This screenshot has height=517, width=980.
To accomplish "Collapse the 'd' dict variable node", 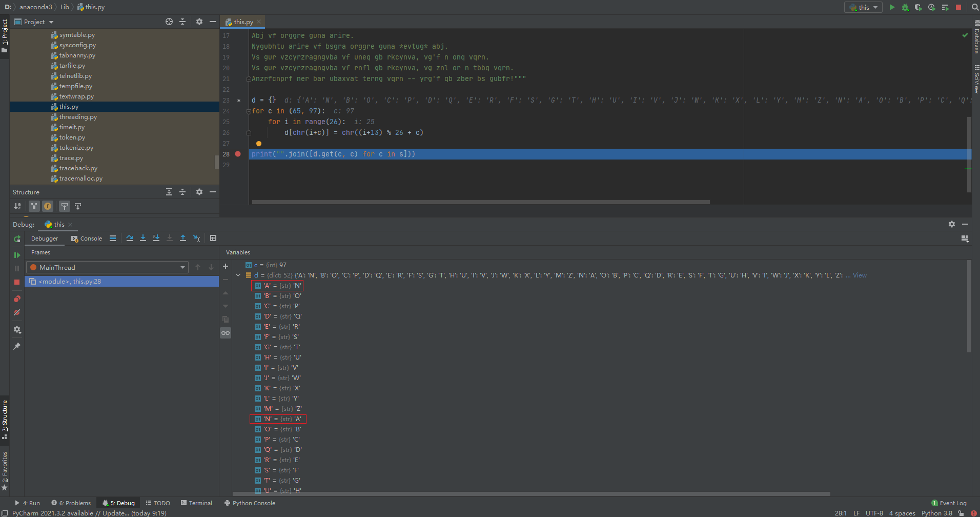I will click(238, 275).
